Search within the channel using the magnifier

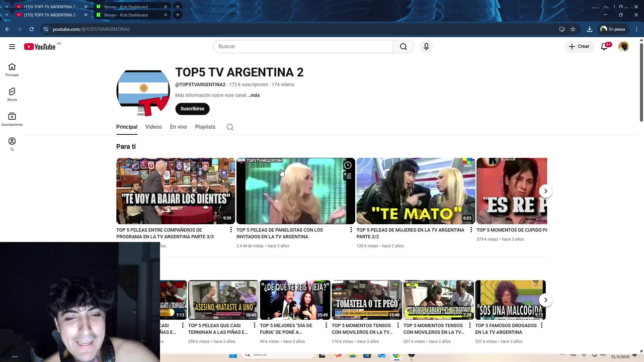[x=230, y=127]
